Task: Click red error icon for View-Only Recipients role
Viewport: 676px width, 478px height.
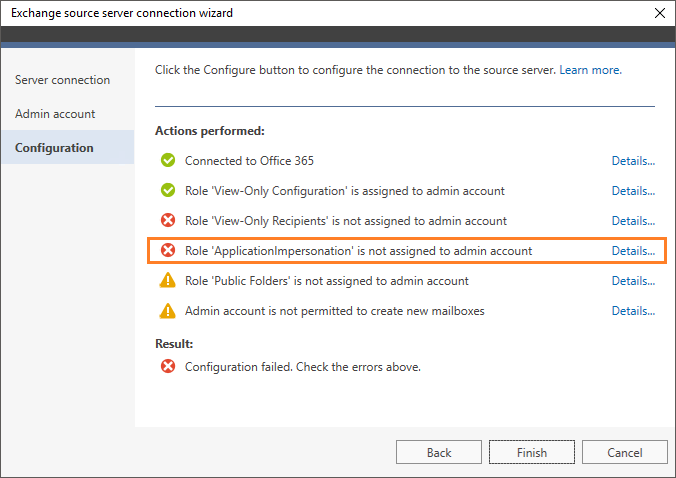Action: (168, 220)
